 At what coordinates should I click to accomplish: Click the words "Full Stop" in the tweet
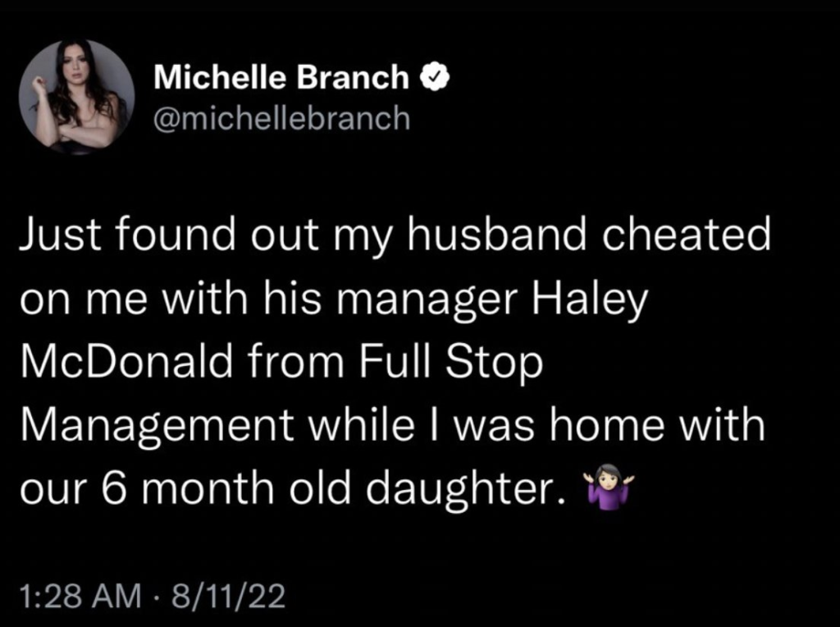tap(451, 364)
